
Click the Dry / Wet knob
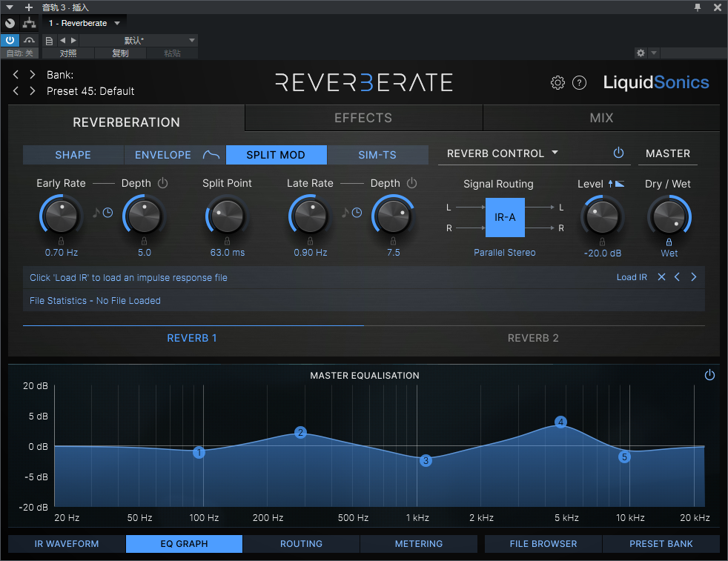(669, 217)
